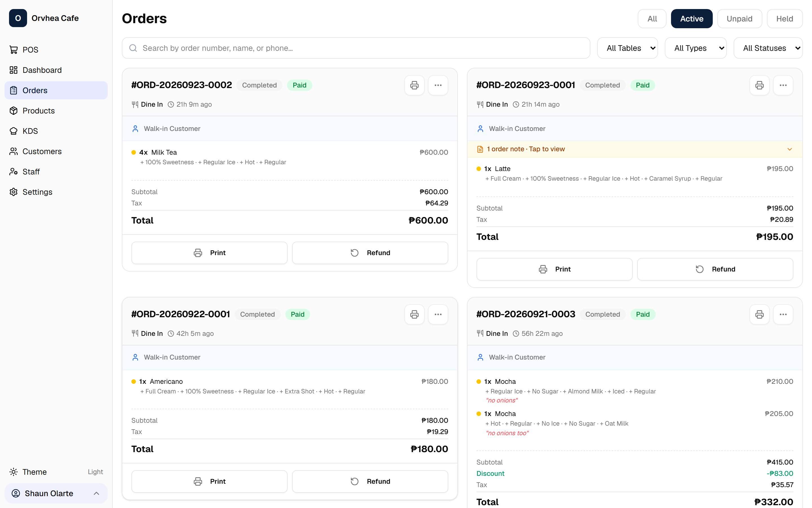The image size is (812, 508).
Task: Click the printer icon for order #ORD-20260922-0001
Action: pos(414,314)
